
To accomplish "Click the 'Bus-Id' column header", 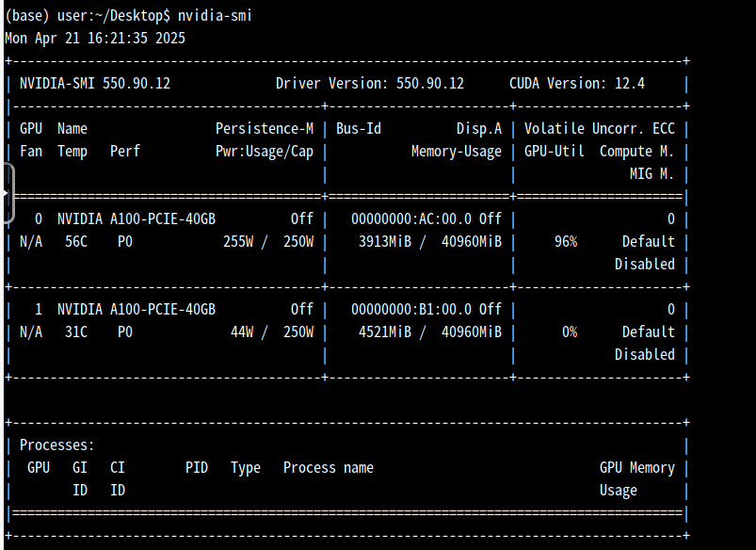I will pyautogui.click(x=359, y=129).
